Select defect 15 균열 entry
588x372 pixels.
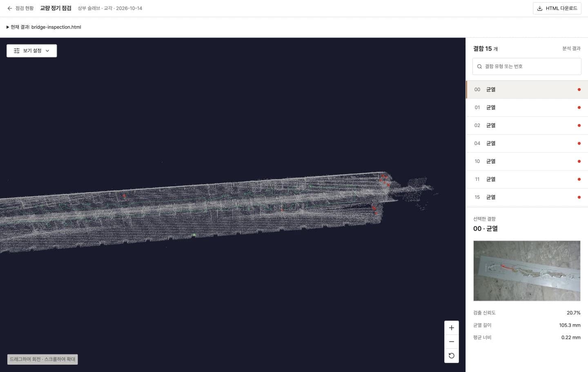(527, 197)
